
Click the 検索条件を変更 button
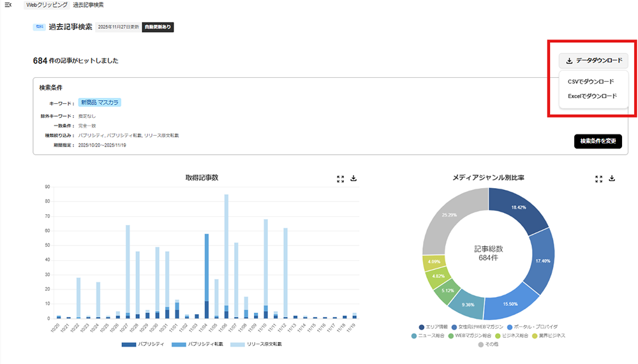(598, 141)
